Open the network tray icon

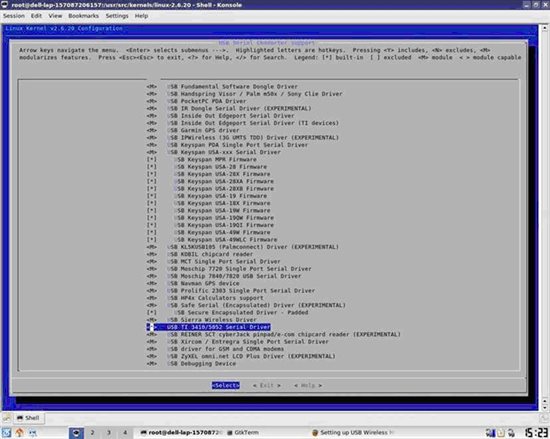pos(490,433)
